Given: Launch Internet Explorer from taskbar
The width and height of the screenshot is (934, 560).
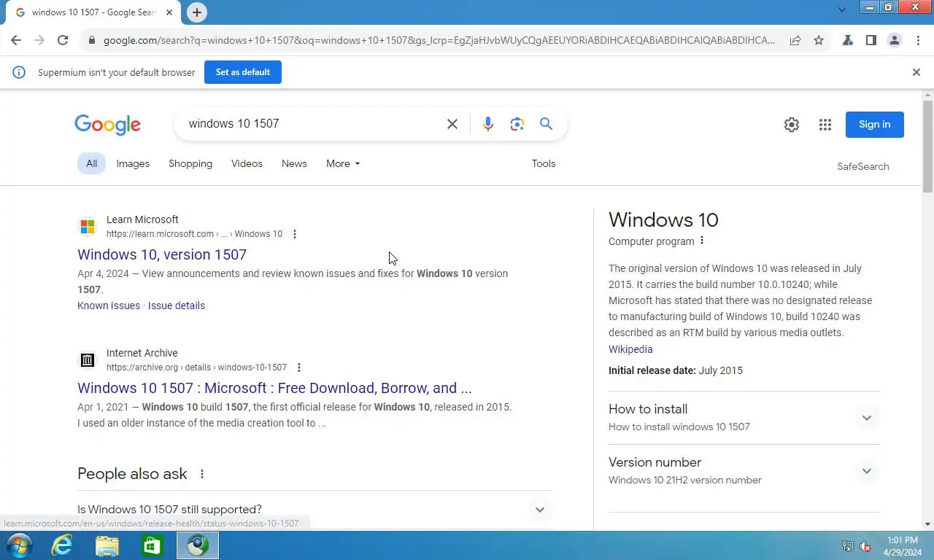Looking at the screenshot, I should click(62, 545).
